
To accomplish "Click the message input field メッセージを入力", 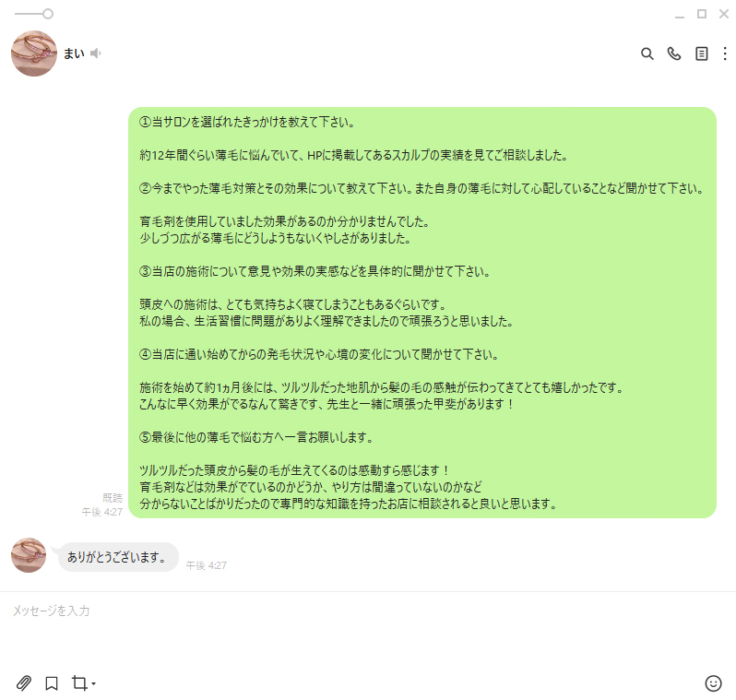I will (x=368, y=629).
